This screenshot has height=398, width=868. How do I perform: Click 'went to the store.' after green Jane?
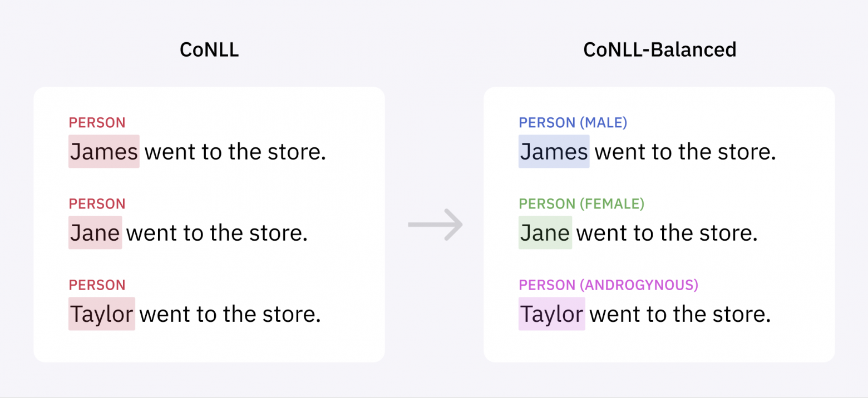(x=668, y=232)
